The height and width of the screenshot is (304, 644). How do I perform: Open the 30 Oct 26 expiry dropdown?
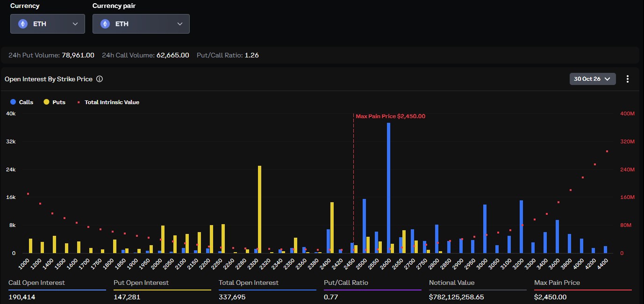pos(593,79)
